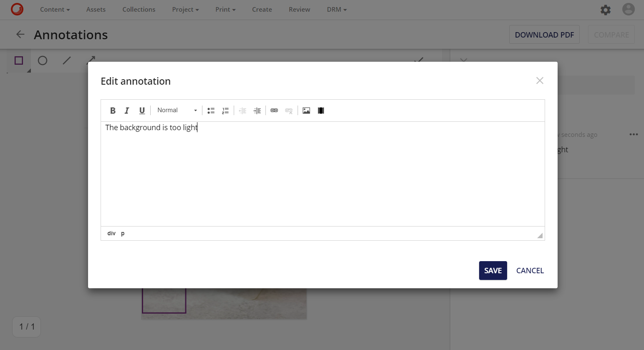Insert a media clip via the toolbar
Viewport: 644px width, 350px height.
pos(321,110)
